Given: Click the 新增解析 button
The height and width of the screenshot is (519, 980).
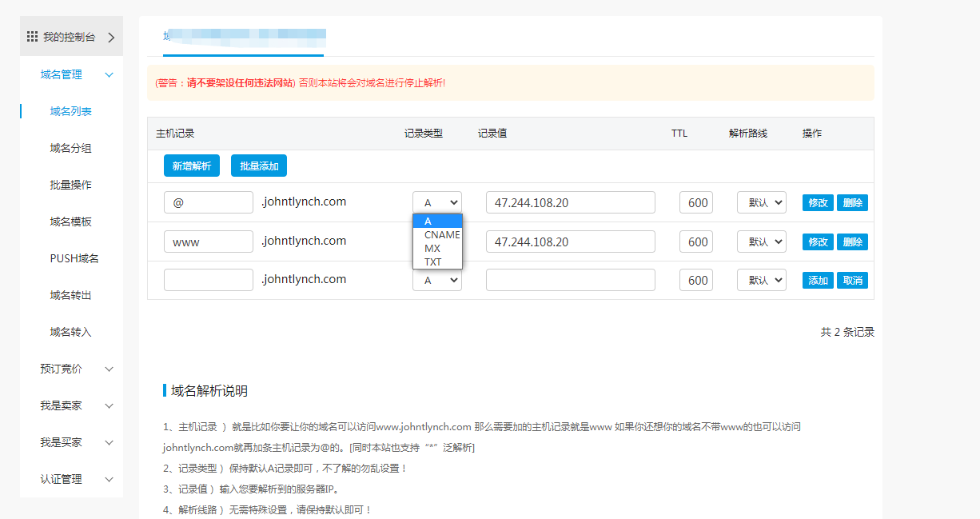Looking at the screenshot, I should (191, 166).
